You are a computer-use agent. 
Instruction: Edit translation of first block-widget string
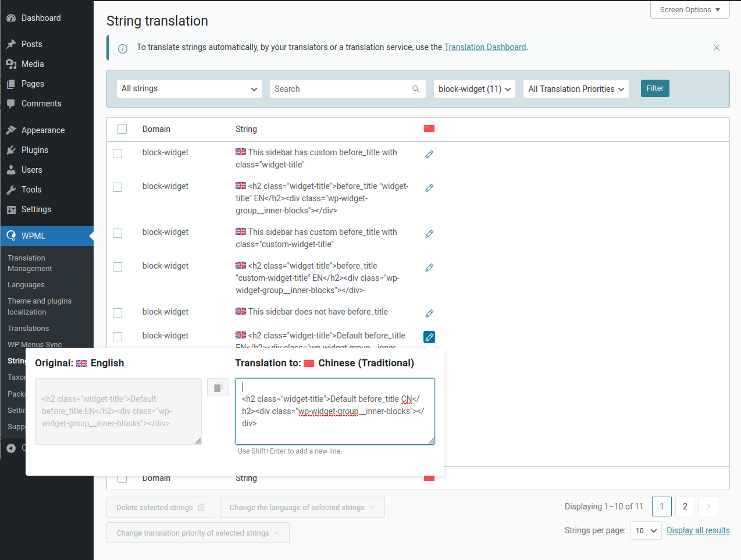tap(429, 154)
